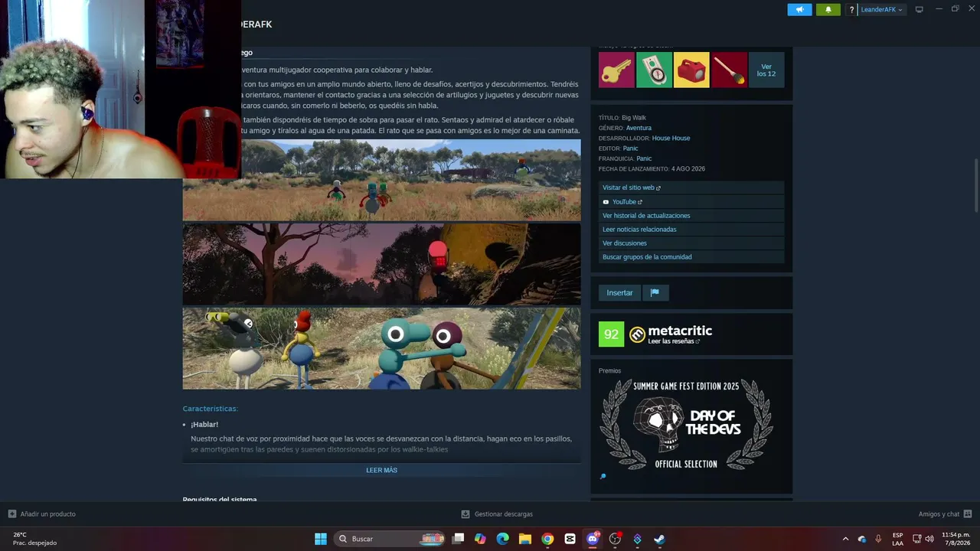
Task: Open the Windows Start menu
Action: pos(321,539)
